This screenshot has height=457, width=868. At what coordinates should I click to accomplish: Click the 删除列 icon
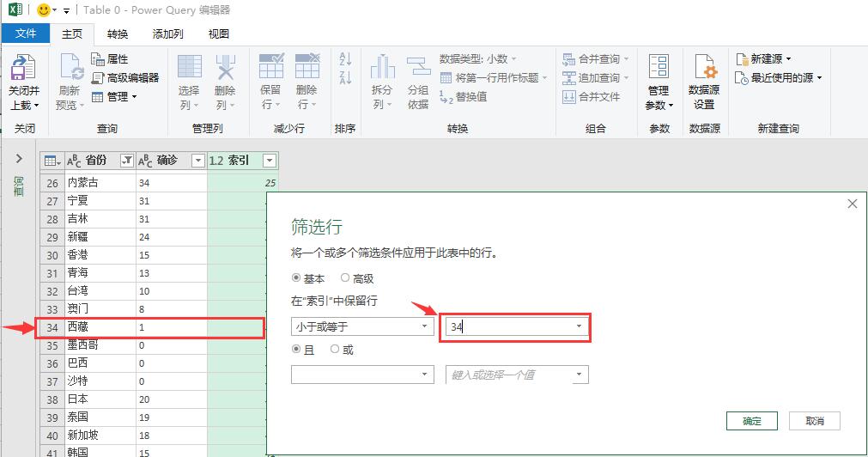click(x=225, y=69)
